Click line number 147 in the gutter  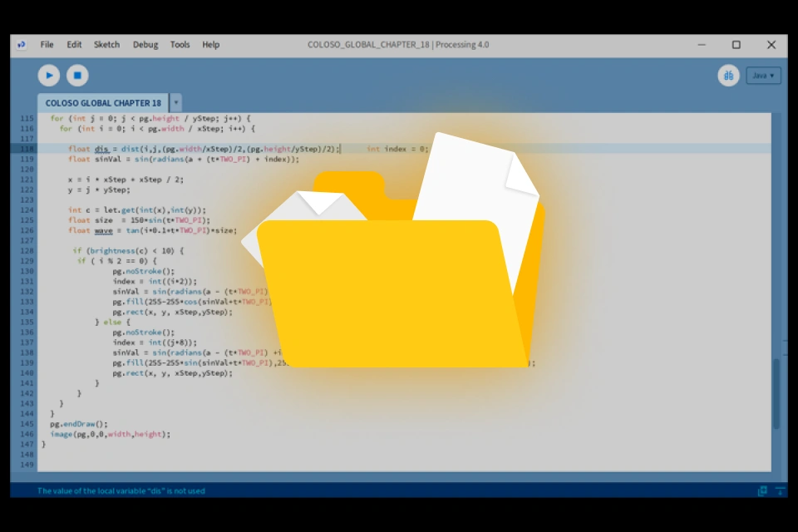[27, 444]
